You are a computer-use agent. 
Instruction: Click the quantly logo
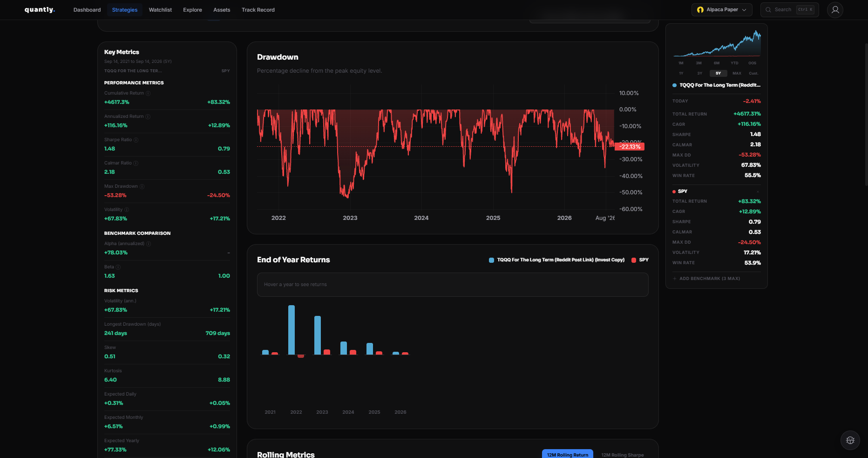[40, 10]
